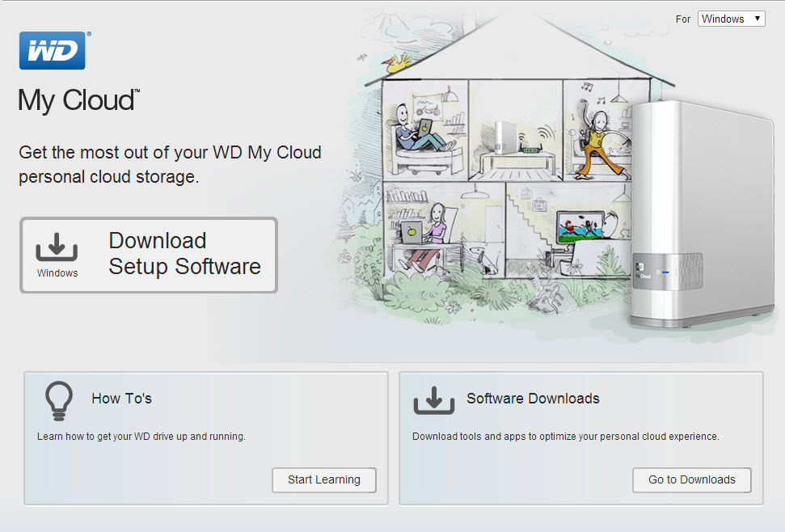Click the My Cloud device product image
This screenshot has width=785, height=532.
coord(701,214)
